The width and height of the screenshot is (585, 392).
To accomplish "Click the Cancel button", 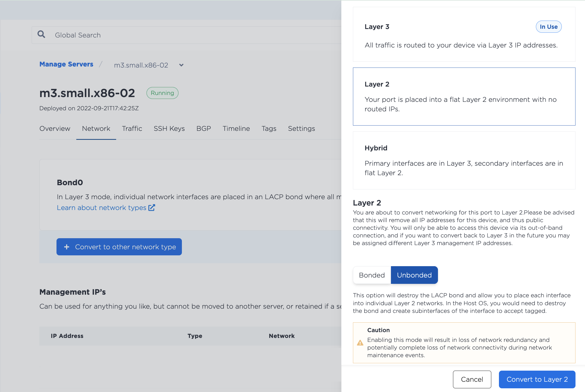I will pyautogui.click(x=472, y=379).
